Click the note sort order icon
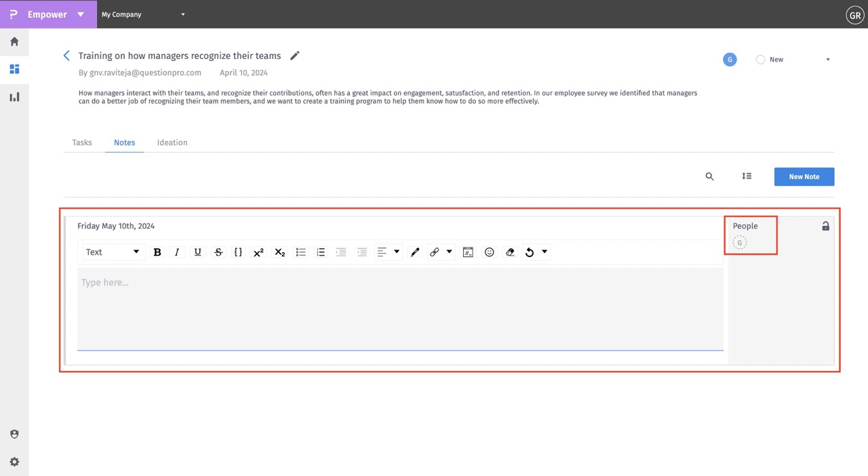The width and height of the screenshot is (868, 476). click(747, 176)
